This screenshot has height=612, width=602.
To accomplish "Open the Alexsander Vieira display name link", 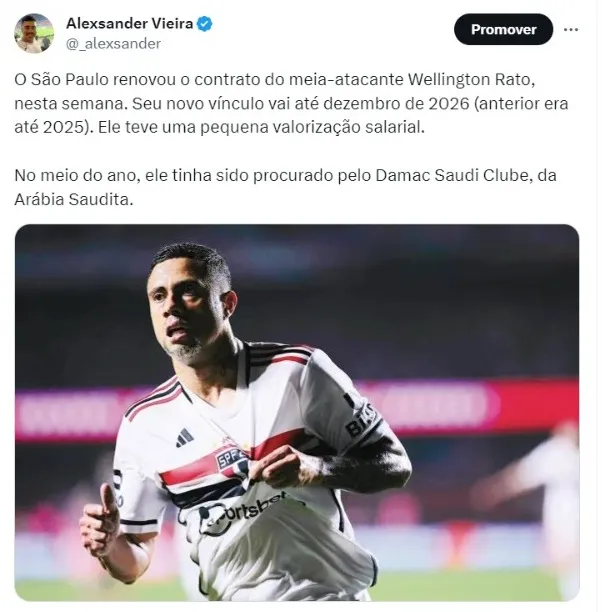I will pos(130,23).
